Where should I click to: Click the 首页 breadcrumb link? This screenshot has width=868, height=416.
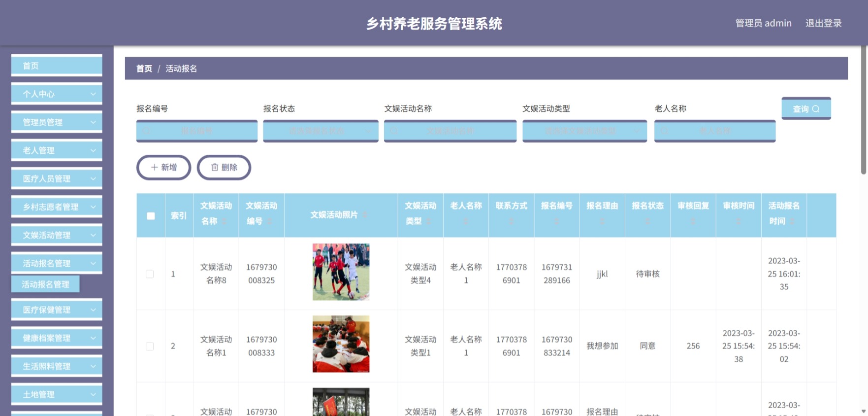[144, 69]
